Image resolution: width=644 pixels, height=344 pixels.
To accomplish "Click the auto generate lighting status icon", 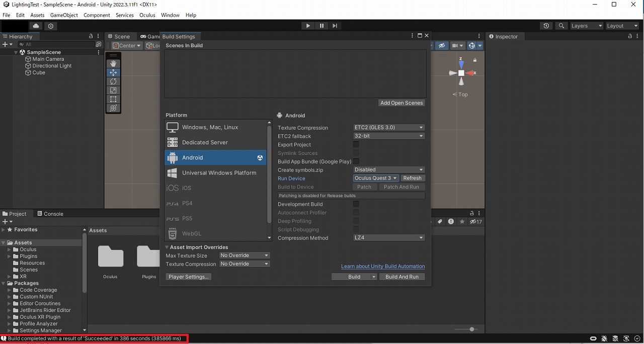I will coord(626,338).
